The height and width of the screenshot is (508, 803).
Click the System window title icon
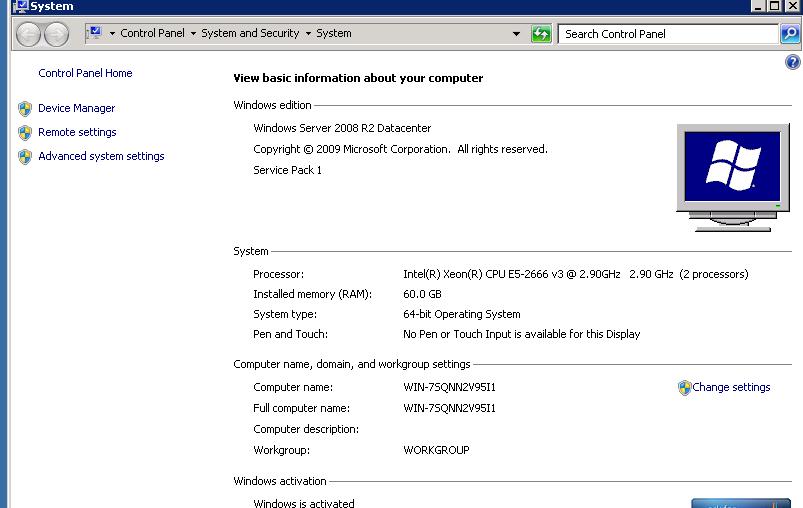(x=20, y=6)
